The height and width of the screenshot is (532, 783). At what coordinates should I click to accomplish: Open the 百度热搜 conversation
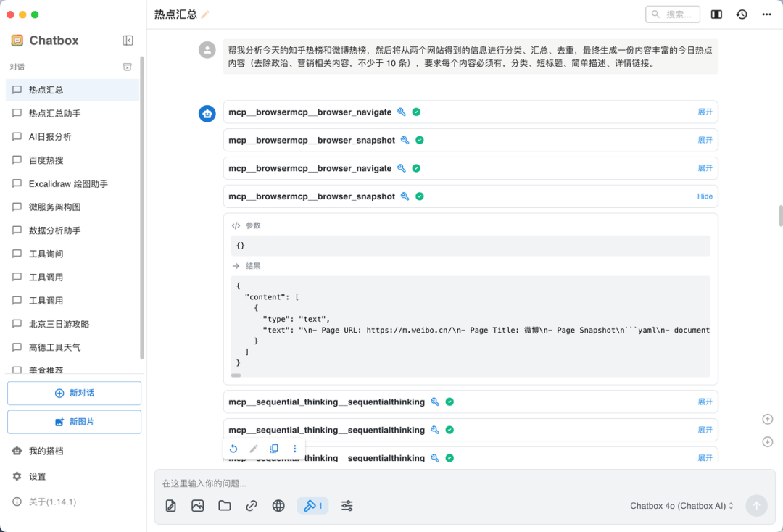[72, 160]
